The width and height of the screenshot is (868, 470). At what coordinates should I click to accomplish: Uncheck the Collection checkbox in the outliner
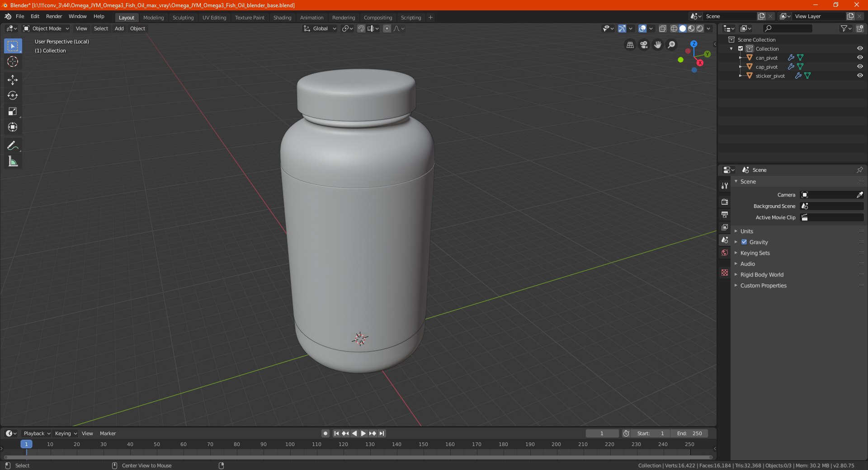click(741, 48)
